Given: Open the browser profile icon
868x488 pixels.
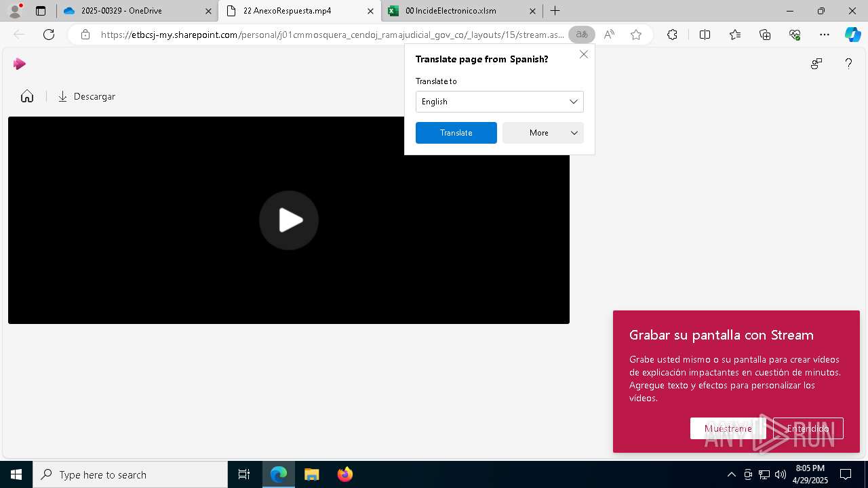Looking at the screenshot, I should click(x=14, y=11).
